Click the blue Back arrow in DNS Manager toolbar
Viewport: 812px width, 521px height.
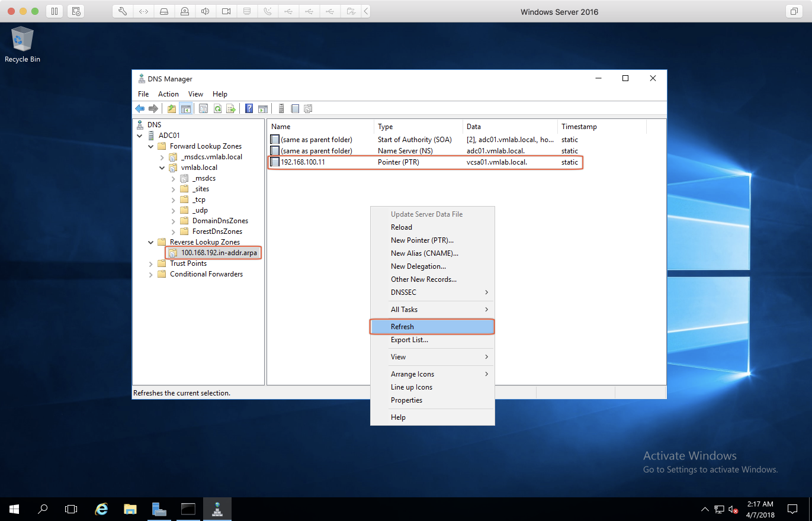[x=140, y=109]
